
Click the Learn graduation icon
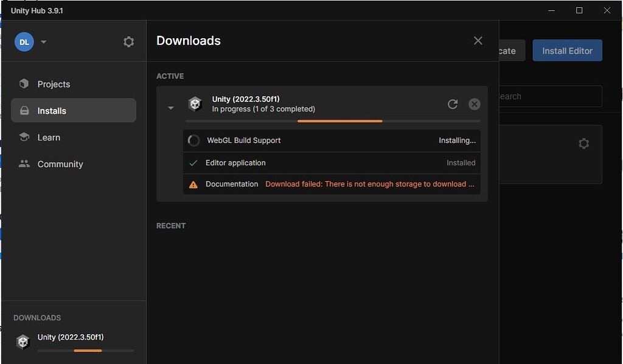[x=24, y=137]
